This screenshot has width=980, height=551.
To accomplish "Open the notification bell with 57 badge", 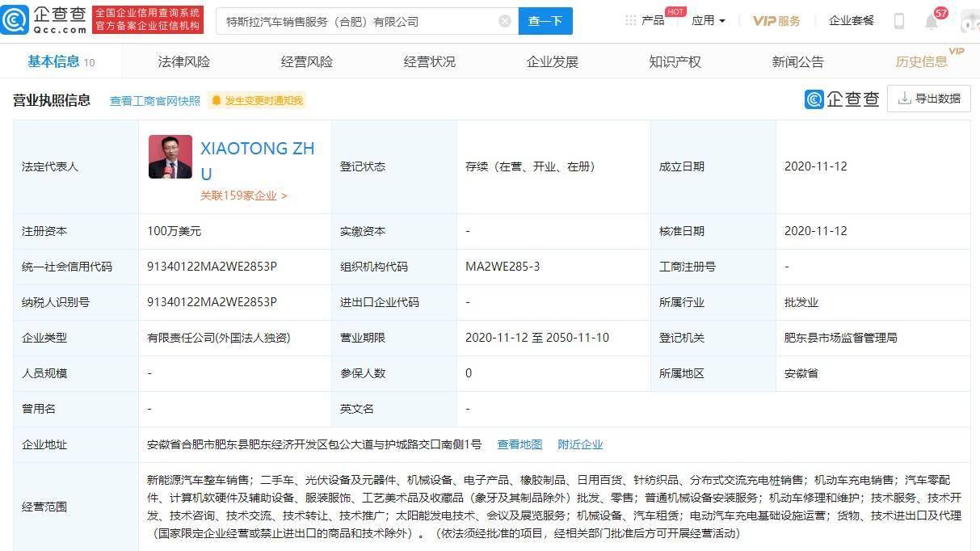I will pyautogui.click(x=932, y=21).
